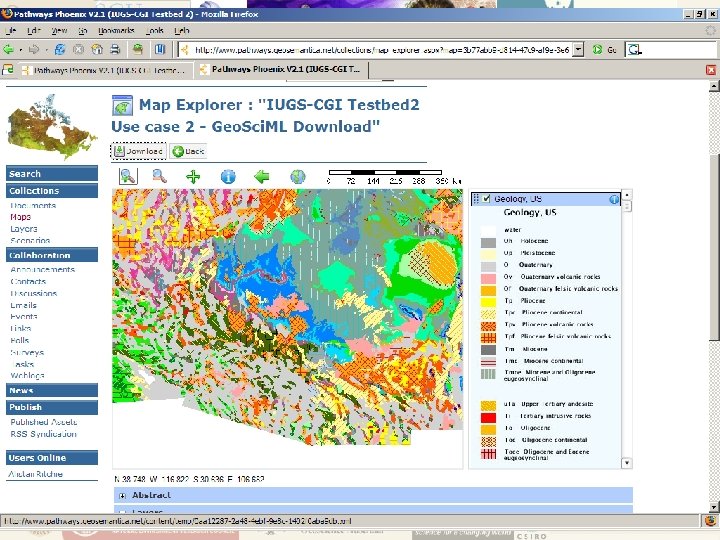Open the RSS Syndication link

click(45, 434)
